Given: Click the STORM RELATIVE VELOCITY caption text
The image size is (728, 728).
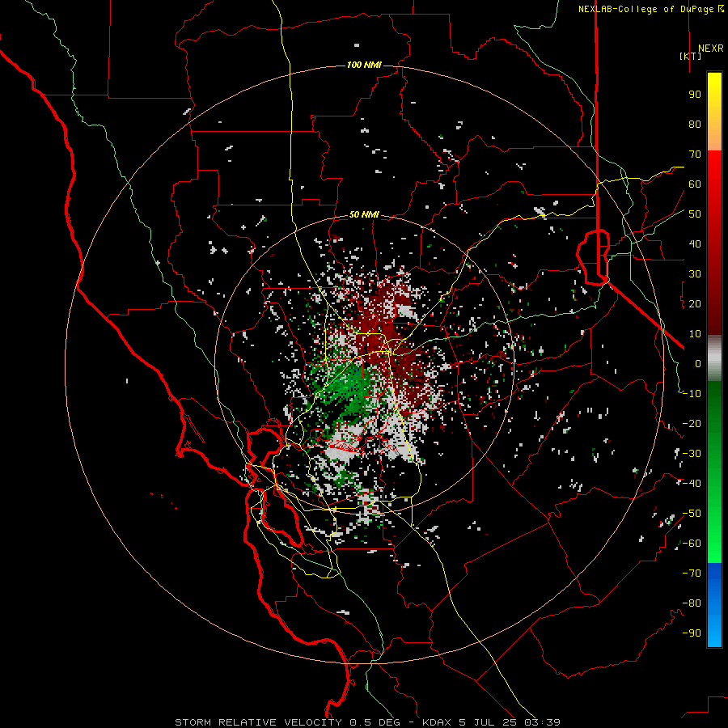Looking at the screenshot, I should tap(258, 722).
